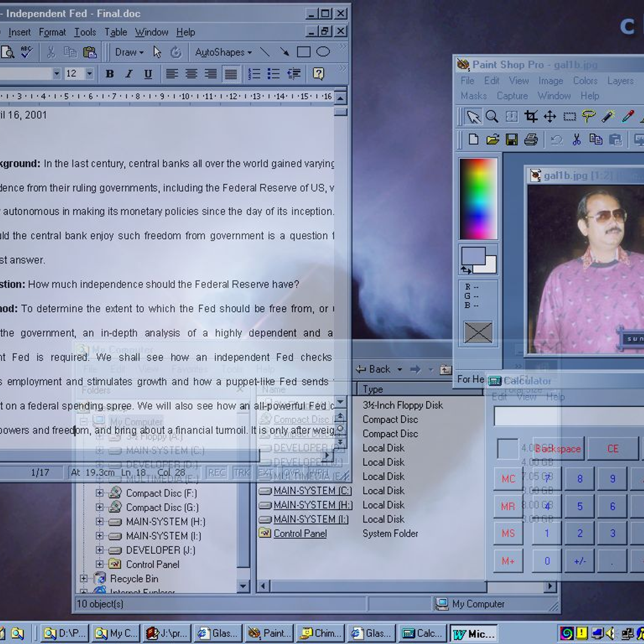The height and width of the screenshot is (644, 644).
Task: Save the image in Paint Shop Pro
Action: click(512, 140)
